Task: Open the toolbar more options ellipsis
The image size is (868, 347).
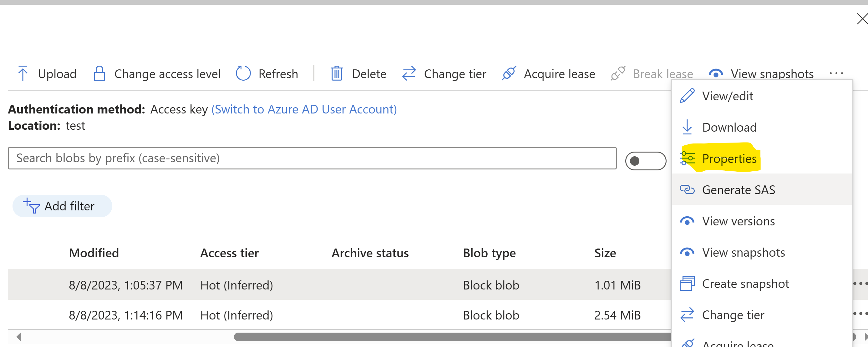Action: pos(836,73)
